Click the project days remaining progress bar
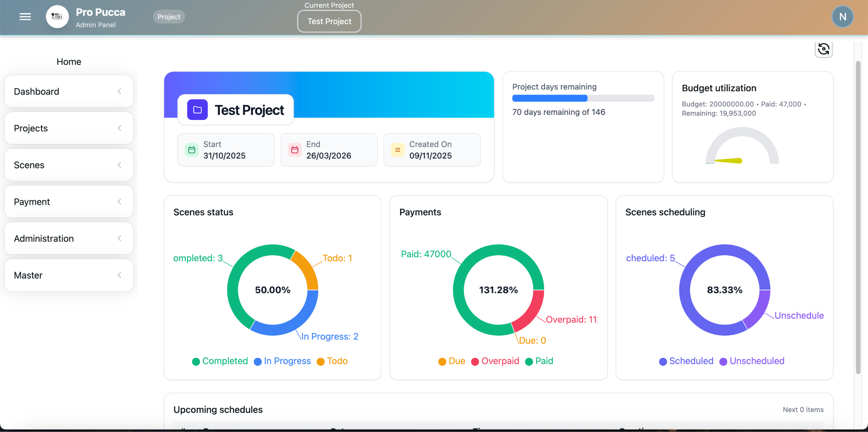Image resolution: width=868 pixels, height=432 pixels. coord(583,98)
